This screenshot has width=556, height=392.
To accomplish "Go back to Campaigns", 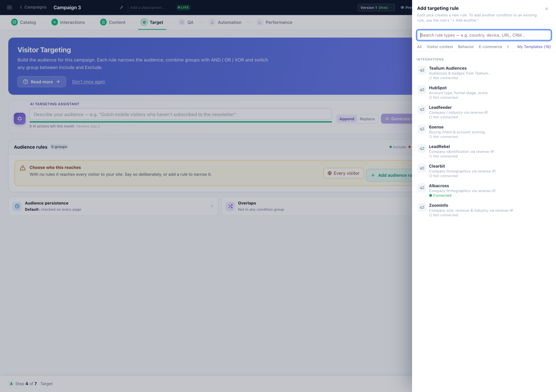I will pos(33,7).
